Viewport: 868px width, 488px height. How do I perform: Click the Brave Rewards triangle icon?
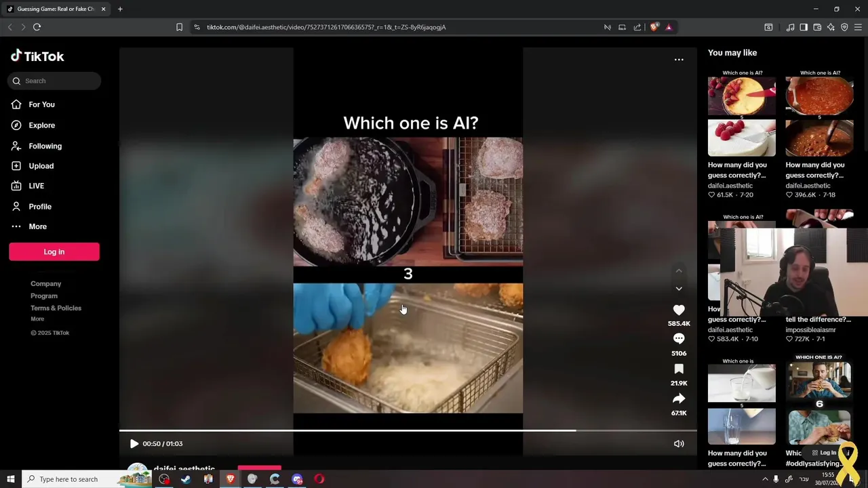coord(669,27)
